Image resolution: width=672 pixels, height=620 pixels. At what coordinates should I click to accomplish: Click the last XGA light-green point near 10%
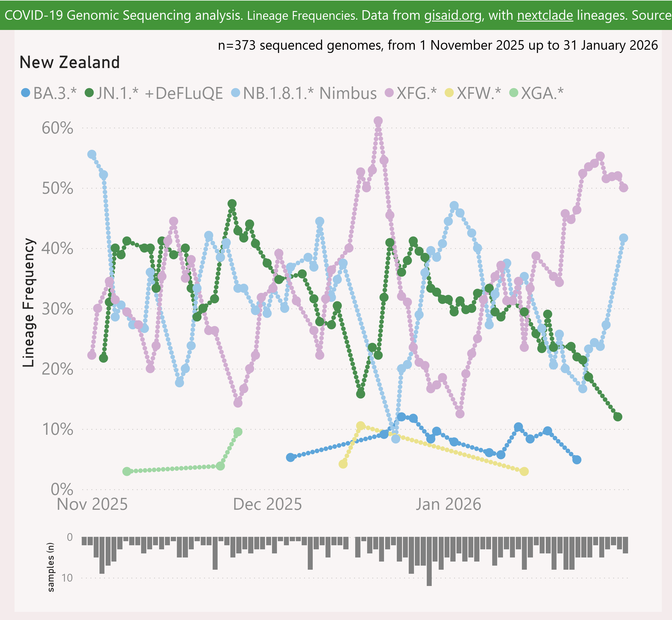tap(238, 432)
